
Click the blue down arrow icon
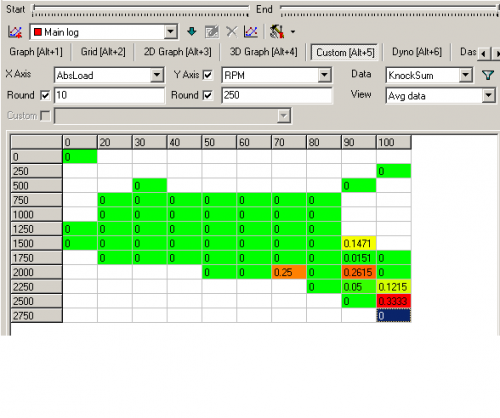(192, 32)
